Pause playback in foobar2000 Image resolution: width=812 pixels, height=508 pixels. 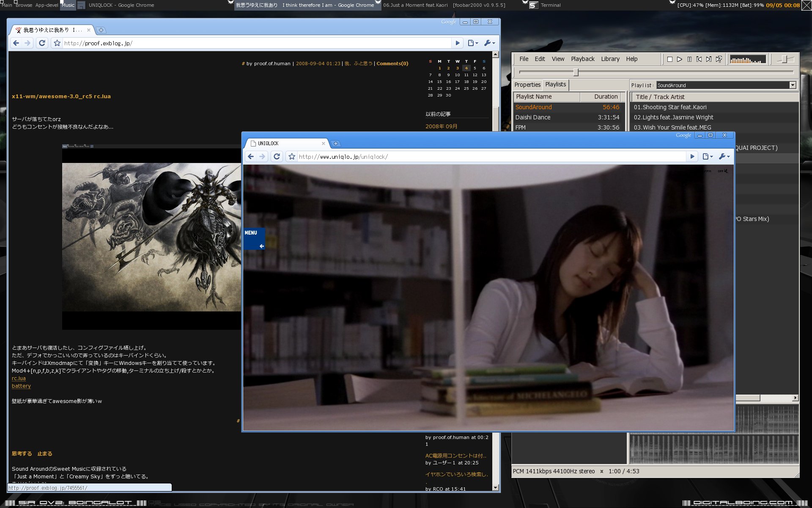[x=689, y=59]
